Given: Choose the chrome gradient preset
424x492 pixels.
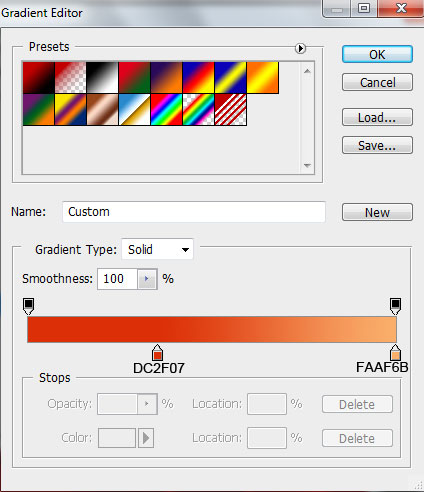Looking at the screenshot, I should (x=134, y=109).
